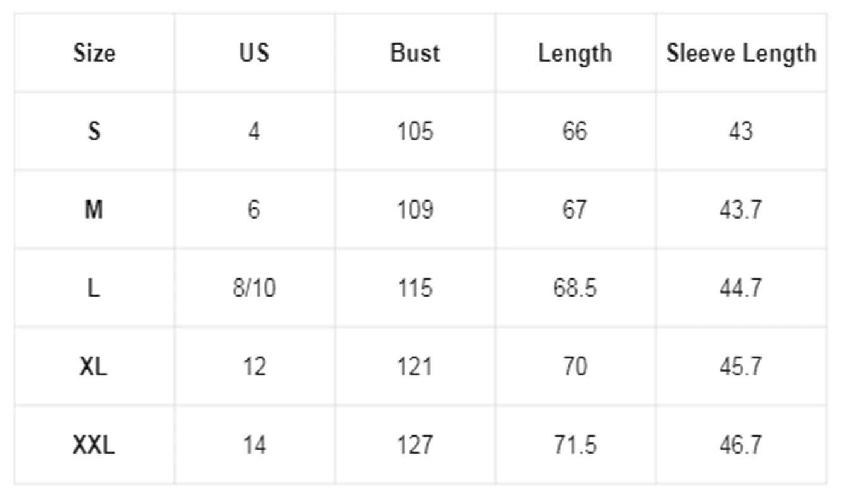Select the XL size row label
This screenshot has width=845, height=504.
pyautogui.click(x=95, y=366)
